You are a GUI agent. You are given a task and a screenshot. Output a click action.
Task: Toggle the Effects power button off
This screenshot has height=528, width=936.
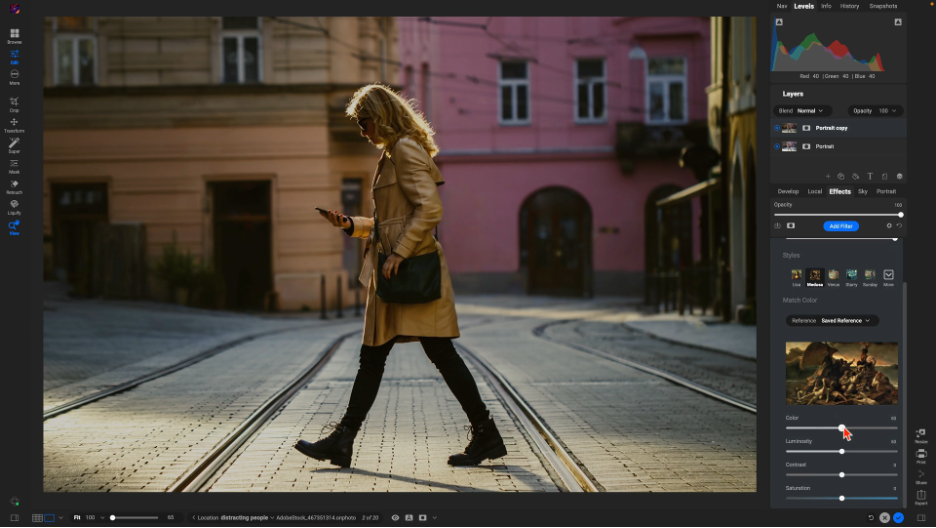coord(777,226)
